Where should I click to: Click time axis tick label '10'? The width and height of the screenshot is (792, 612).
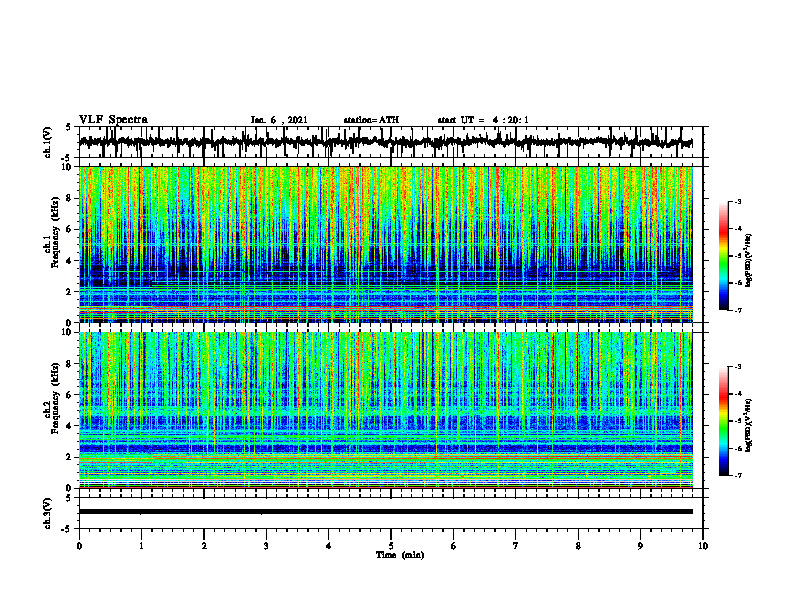click(703, 546)
